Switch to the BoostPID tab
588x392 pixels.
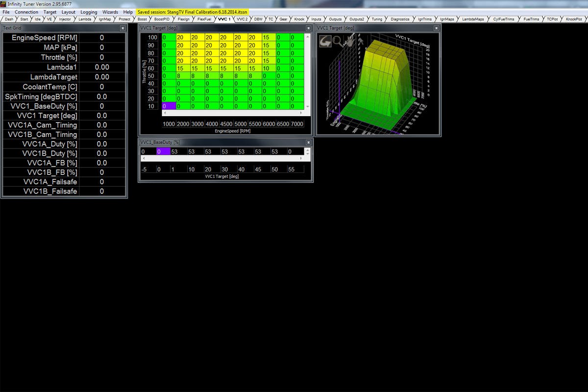point(161,19)
